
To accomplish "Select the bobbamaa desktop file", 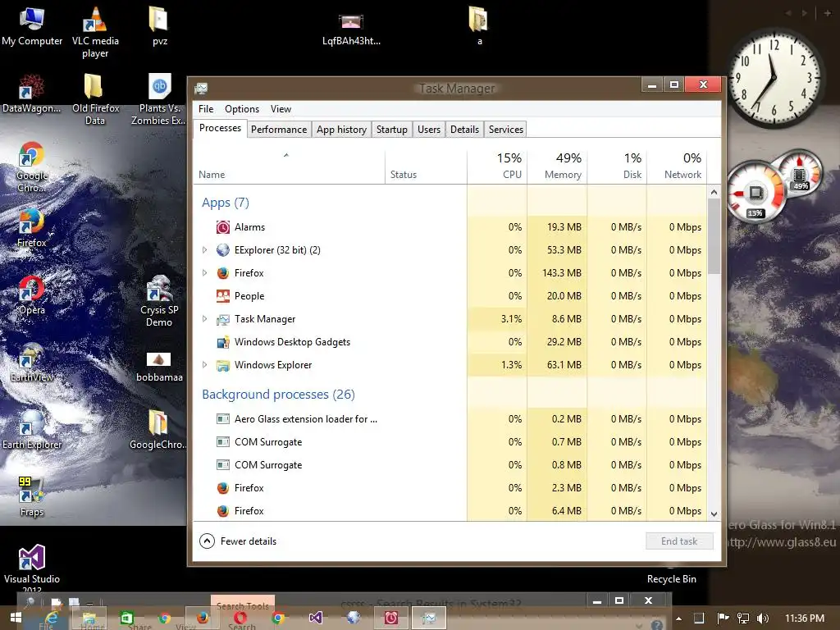I will tap(159, 367).
